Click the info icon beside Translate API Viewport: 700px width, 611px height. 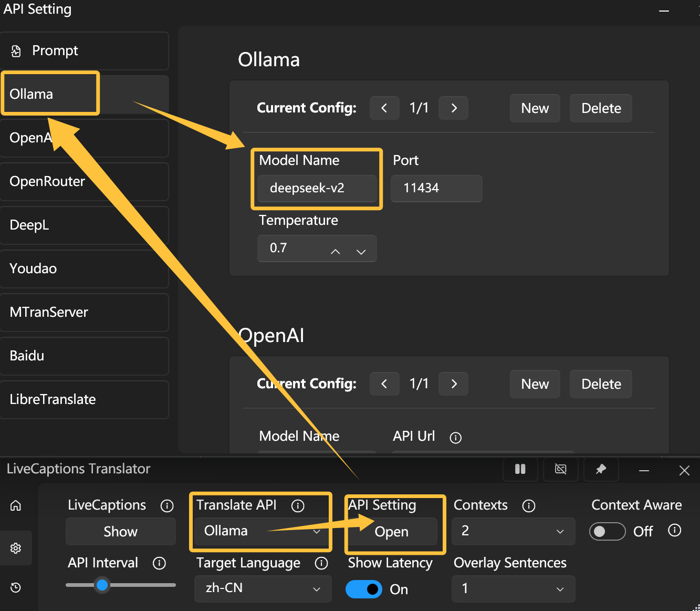(x=298, y=506)
